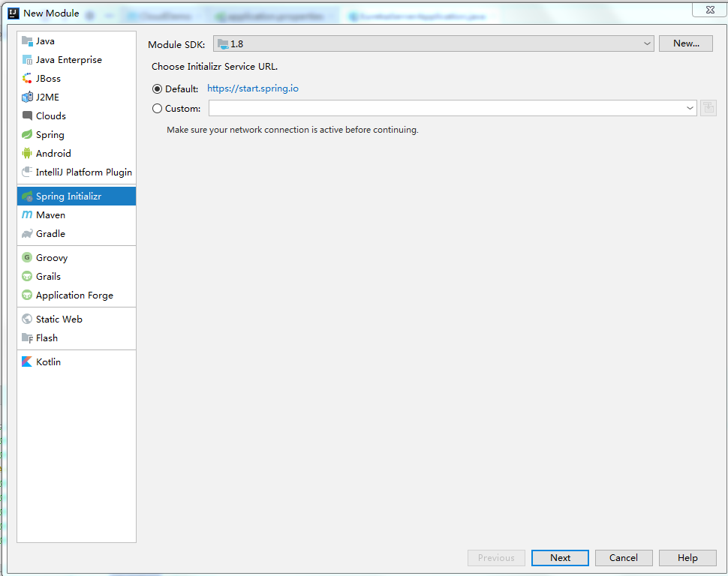The width and height of the screenshot is (728, 576).
Task: Expand the Custom URL history dropdown arrow
Action: [690, 108]
